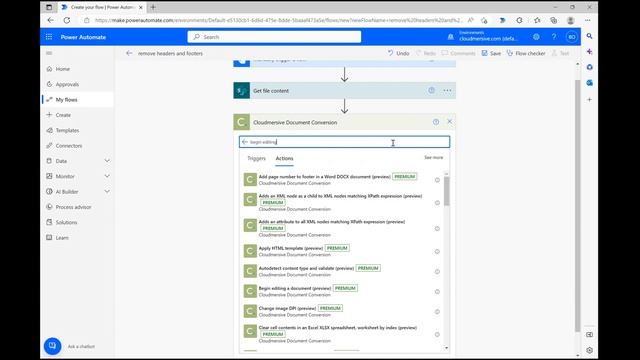
Task: Click into the Power Automate search box
Action: click(x=274, y=37)
